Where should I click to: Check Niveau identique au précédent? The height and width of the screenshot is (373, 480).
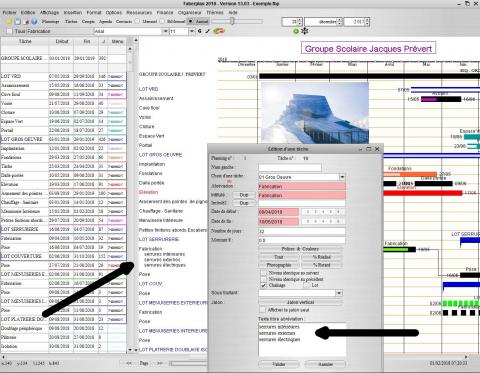263,279
